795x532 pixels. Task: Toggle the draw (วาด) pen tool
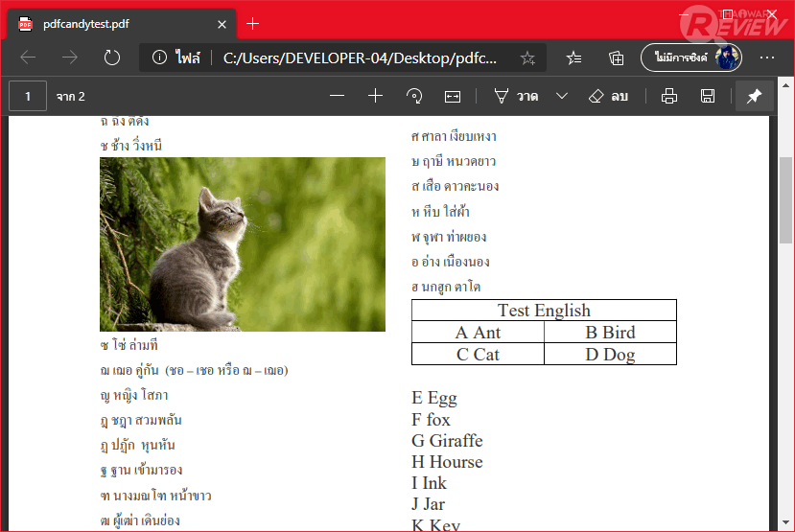[x=516, y=96]
